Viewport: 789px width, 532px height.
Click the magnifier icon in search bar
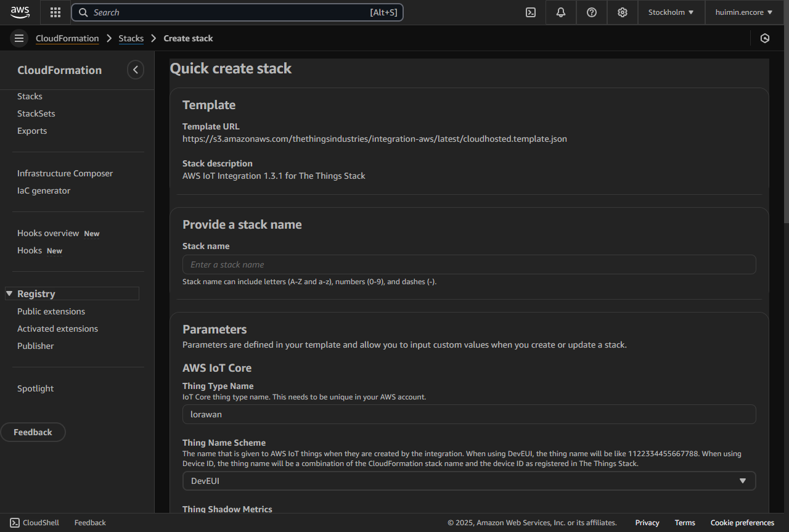coord(83,12)
